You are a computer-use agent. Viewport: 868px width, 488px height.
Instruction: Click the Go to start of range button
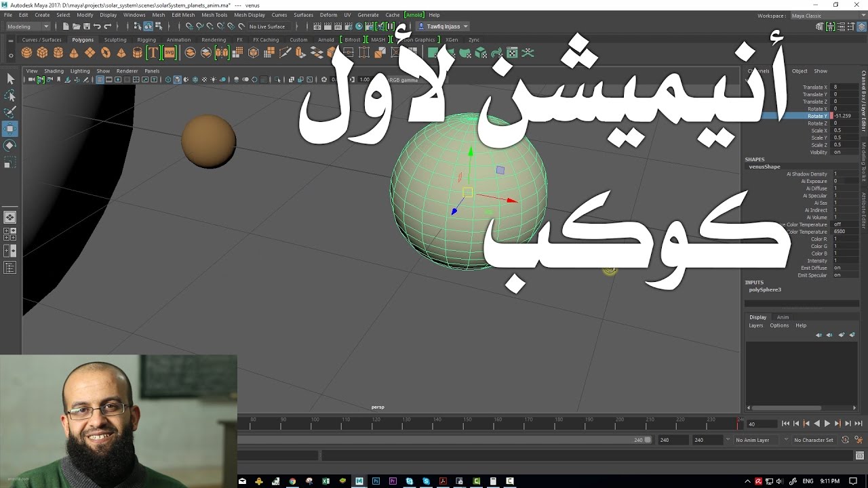pyautogui.click(x=785, y=424)
